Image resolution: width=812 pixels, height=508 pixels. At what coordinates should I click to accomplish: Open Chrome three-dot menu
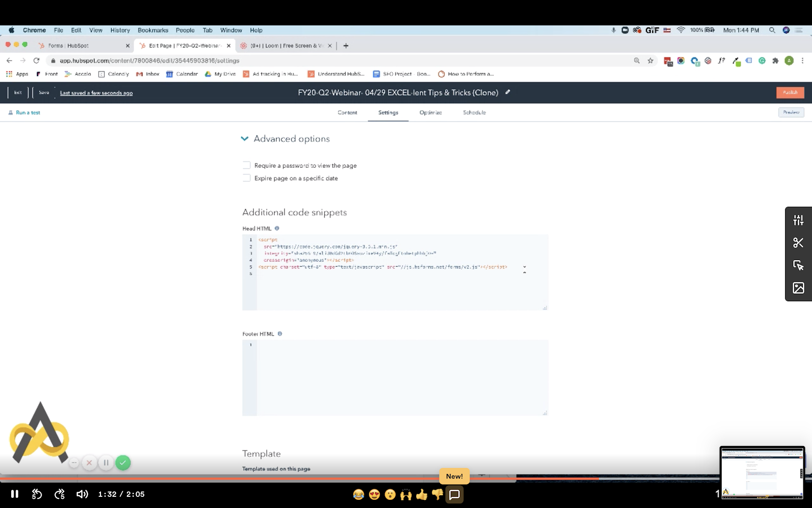click(x=802, y=60)
